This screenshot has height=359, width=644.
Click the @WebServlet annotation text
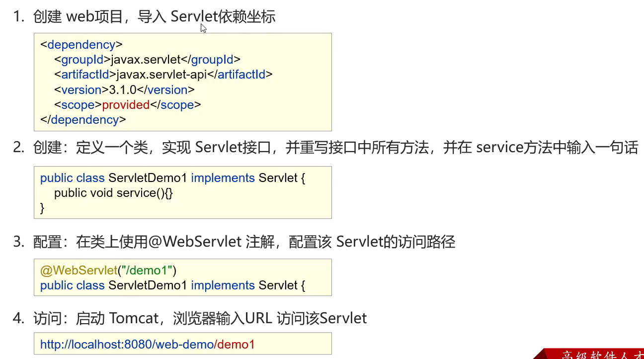78,270
